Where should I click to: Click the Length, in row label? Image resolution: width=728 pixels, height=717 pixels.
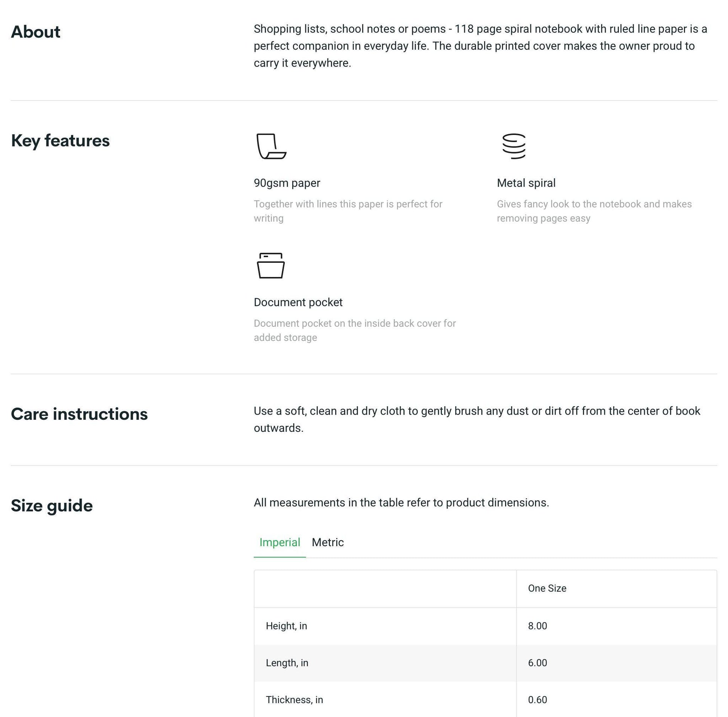[287, 663]
